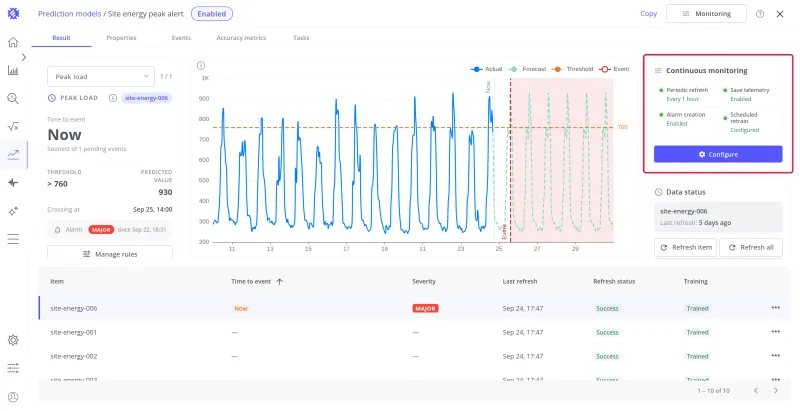Open the more options menu for site-energy-002
This screenshot has height=411, width=800.
(776, 356)
